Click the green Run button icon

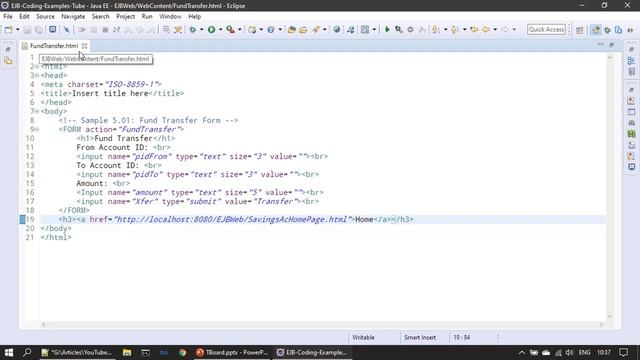point(211,29)
